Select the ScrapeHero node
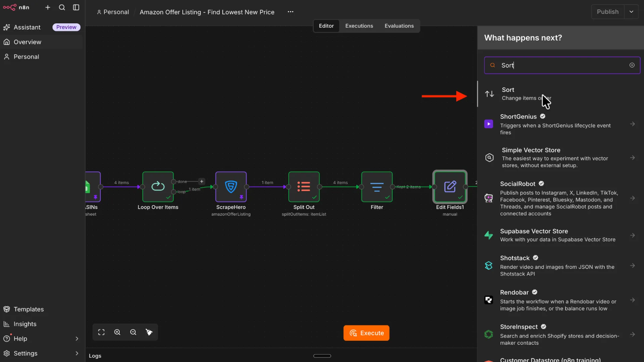The image size is (644, 362). pyautogui.click(x=231, y=187)
